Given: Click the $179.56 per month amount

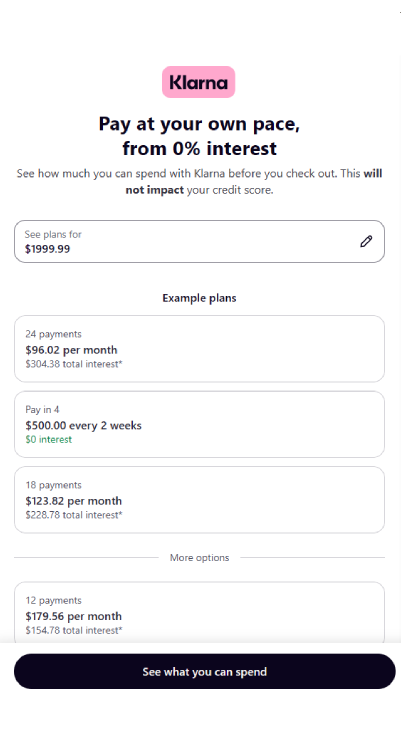Looking at the screenshot, I should 73,616.
